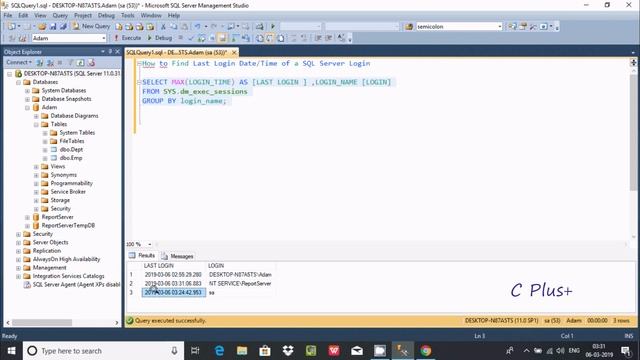Click the Comment out selected lines icon

(x=293, y=38)
